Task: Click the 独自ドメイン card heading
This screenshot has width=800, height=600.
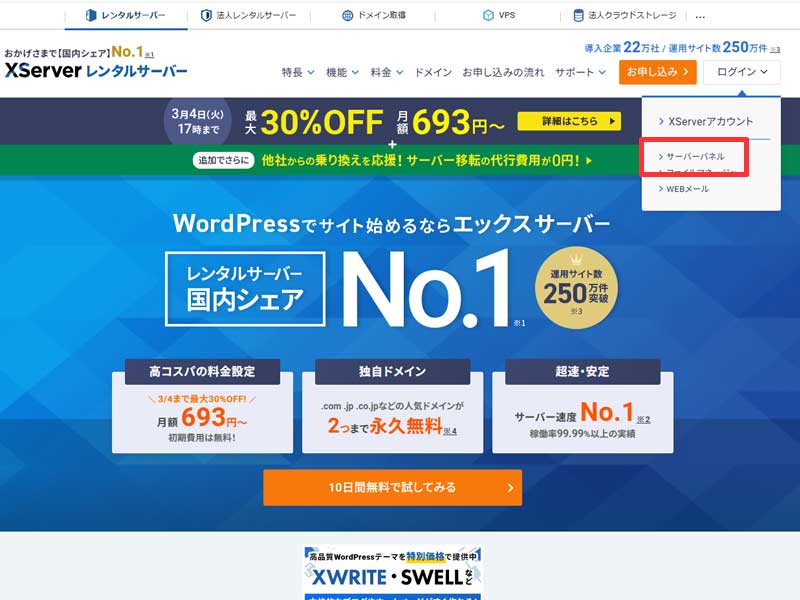Action: coord(392,371)
